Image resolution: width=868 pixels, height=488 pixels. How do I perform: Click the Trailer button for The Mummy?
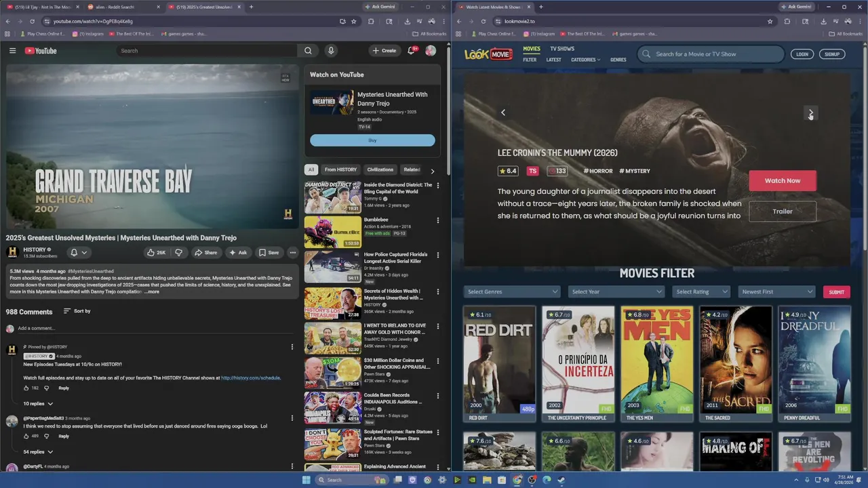click(x=783, y=211)
